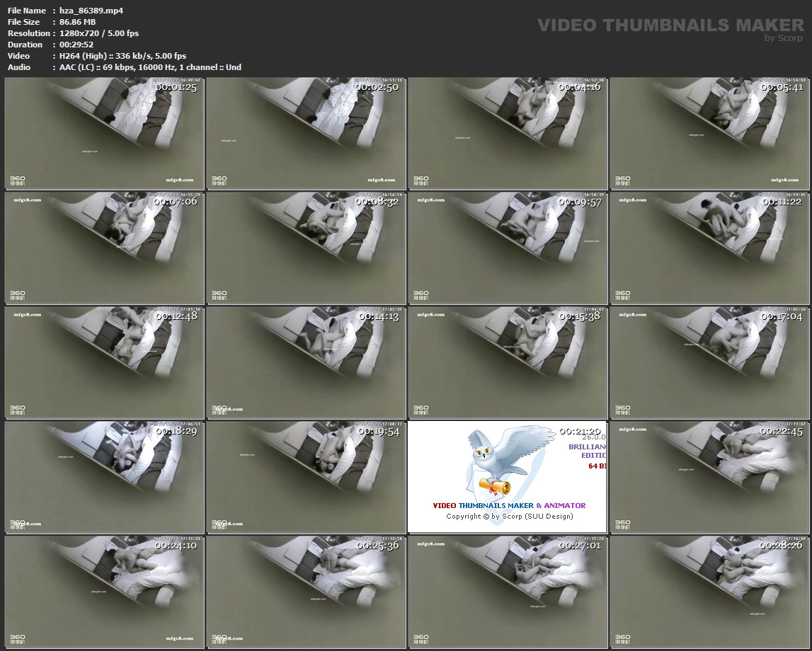Choose the frame timestamped 00:18:29
Image resolution: width=812 pixels, height=651 pixels.
pyautogui.click(x=104, y=477)
